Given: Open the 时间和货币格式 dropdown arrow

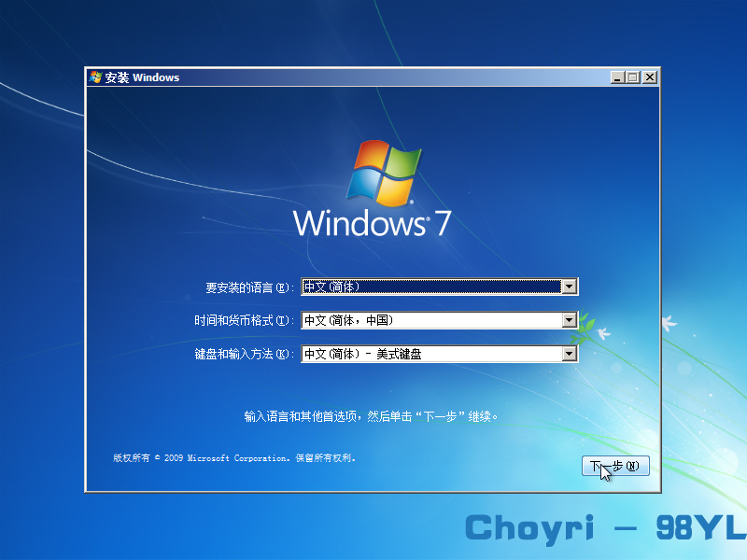Looking at the screenshot, I should pos(570,320).
